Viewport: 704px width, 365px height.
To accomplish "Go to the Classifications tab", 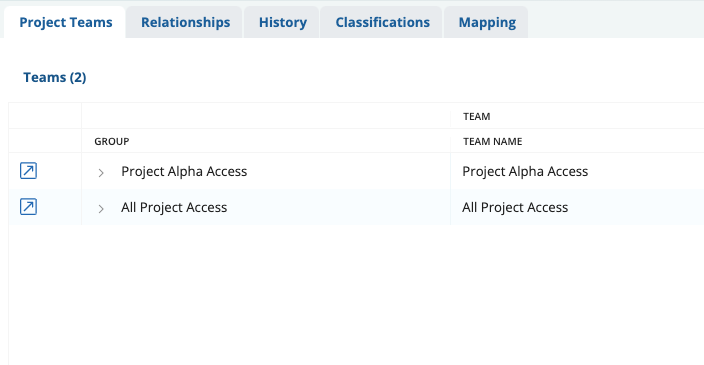I will [x=383, y=22].
